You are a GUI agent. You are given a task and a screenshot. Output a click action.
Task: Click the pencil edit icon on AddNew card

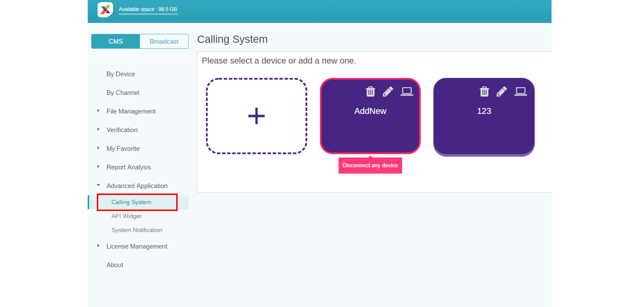click(x=388, y=92)
